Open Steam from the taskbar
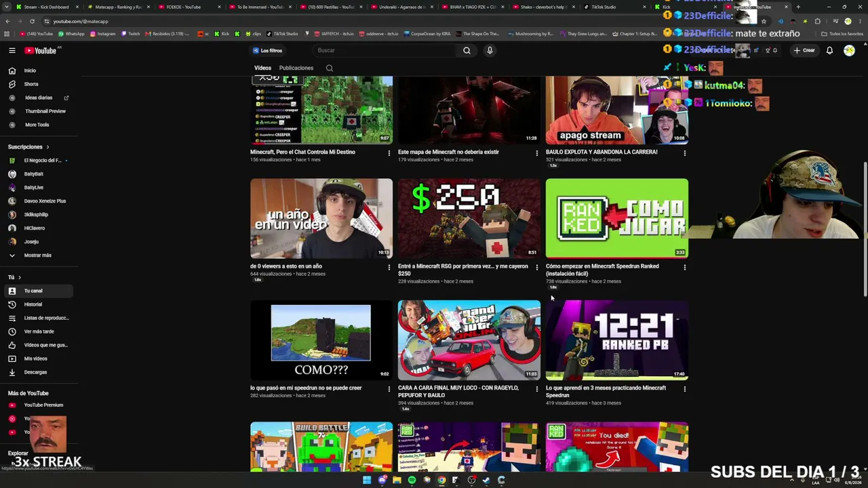The height and width of the screenshot is (488, 868). click(486, 480)
